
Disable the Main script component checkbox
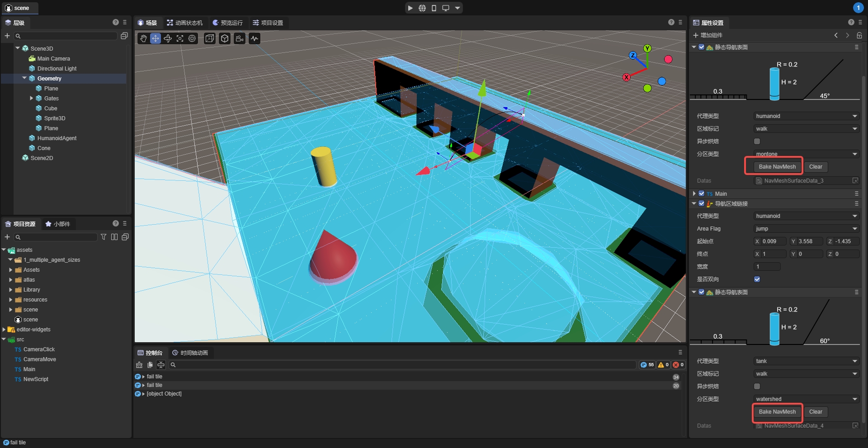coord(702,193)
